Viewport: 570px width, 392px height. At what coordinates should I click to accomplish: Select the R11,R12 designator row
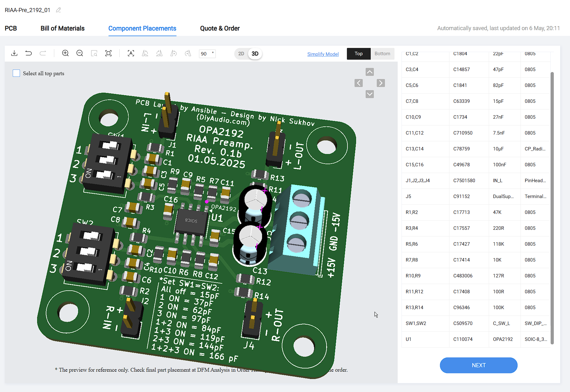(476, 292)
